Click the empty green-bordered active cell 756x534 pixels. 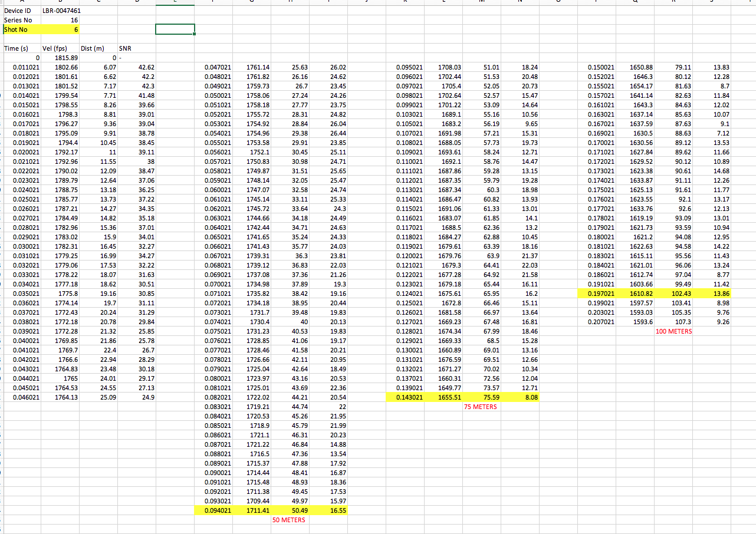coord(175,29)
